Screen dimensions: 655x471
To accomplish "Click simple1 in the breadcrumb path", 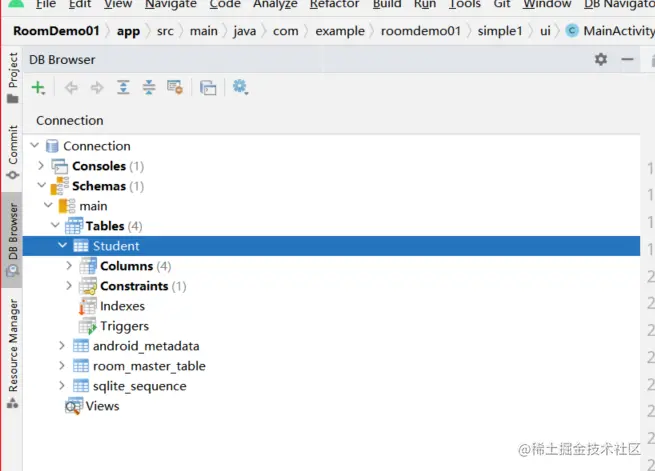I will 500,31.
